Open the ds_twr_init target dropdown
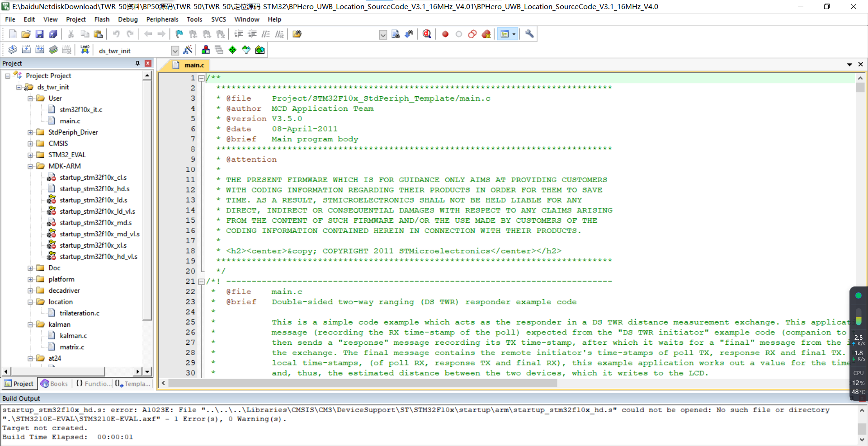The height and width of the screenshot is (446, 868). tap(175, 51)
